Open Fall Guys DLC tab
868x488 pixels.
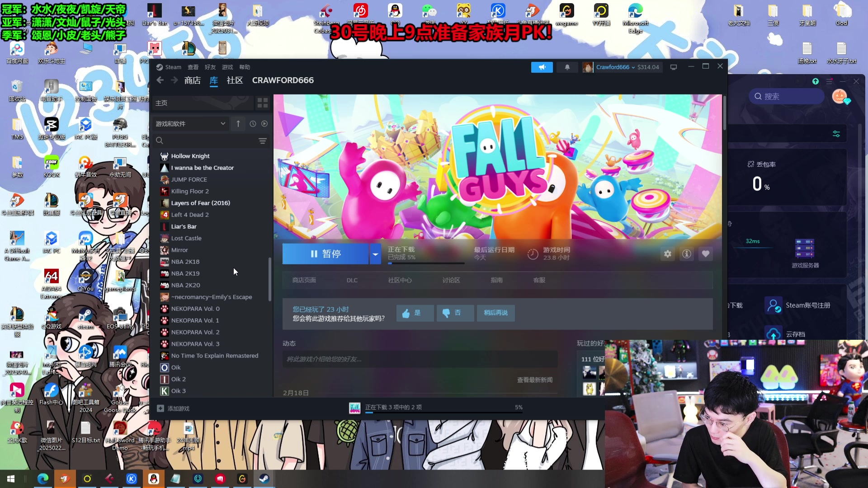tap(352, 280)
